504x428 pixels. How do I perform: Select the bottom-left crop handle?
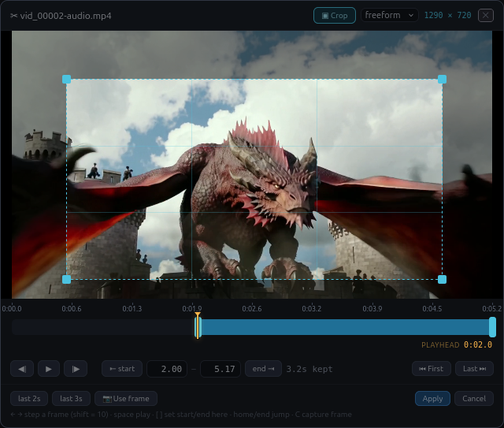tap(66, 279)
